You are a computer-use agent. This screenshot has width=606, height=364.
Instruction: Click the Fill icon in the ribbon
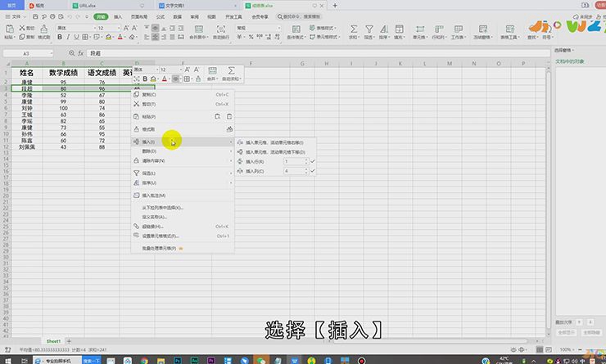click(x=399, y=29)
